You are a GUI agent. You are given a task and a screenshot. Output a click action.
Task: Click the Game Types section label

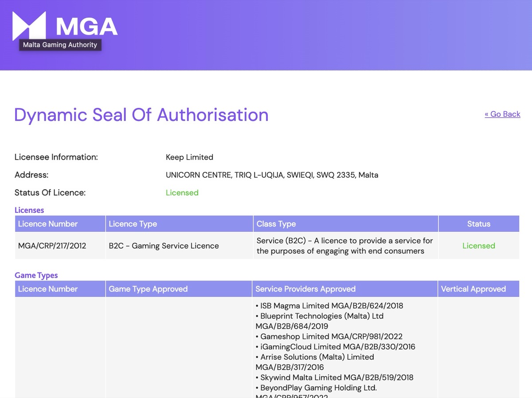(x=36, y=275)
